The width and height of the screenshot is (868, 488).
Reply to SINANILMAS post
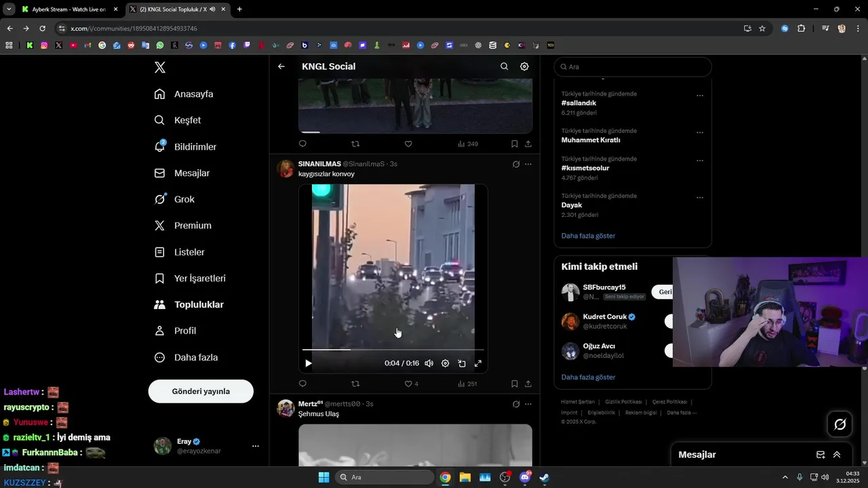[302, 384]
